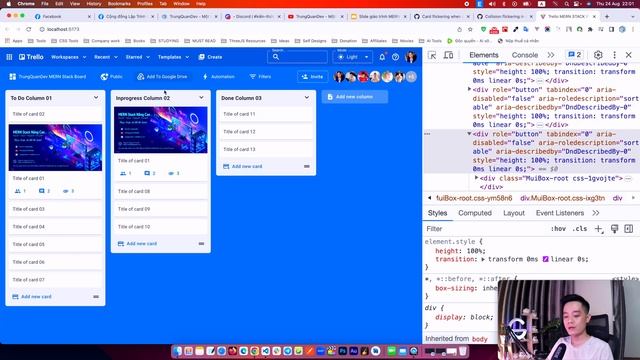Open DevTools issues counter badge

click(x=575, y=55)
